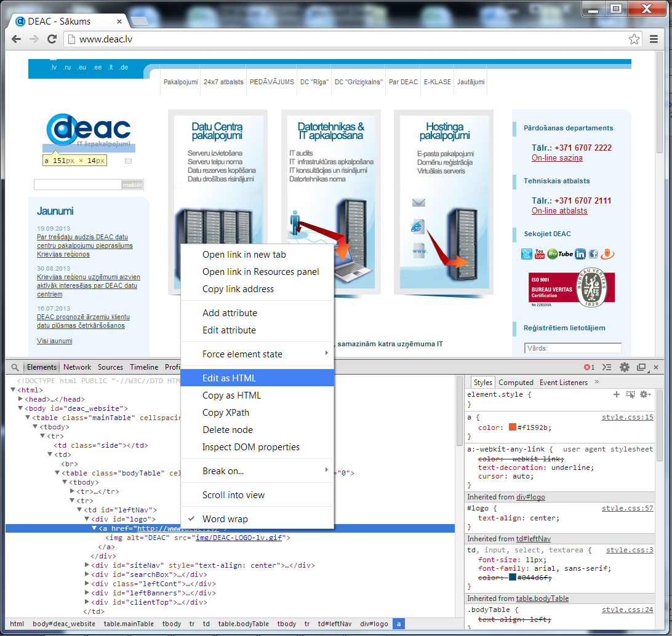
Task: Toggle element state selector icon in Styles
Action: click(x=630, y=394)
